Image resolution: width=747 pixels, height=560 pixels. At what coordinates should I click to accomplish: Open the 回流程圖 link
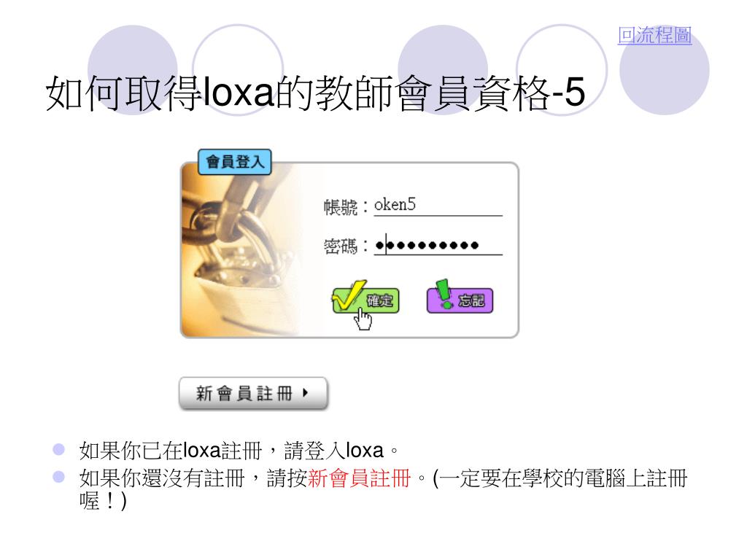coord(654,35)
